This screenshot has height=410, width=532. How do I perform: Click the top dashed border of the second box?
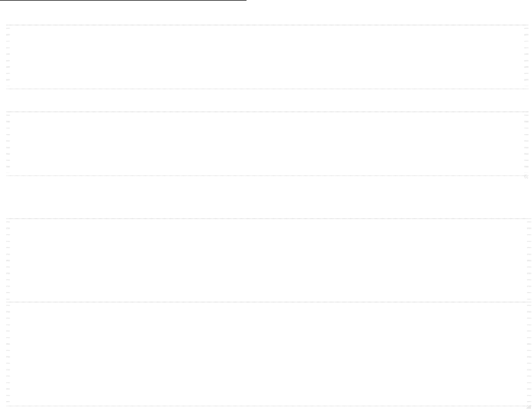267,112
